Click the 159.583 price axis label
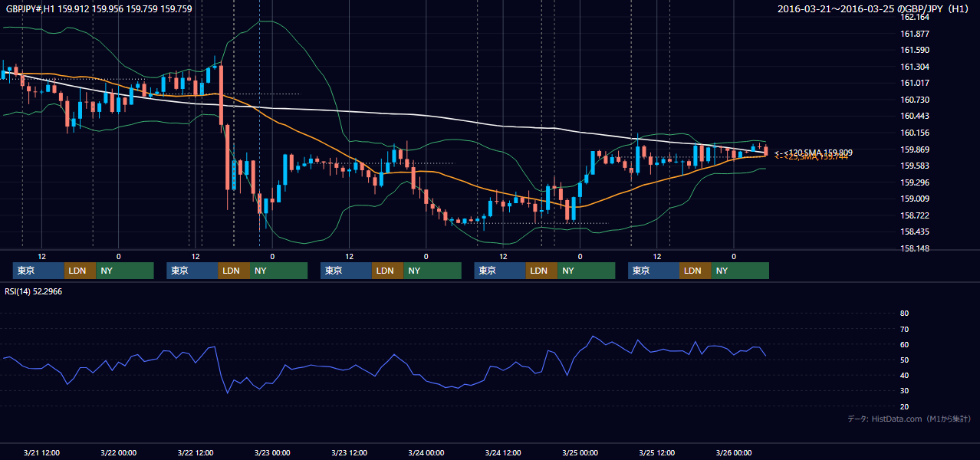 [x=915, y=166]
